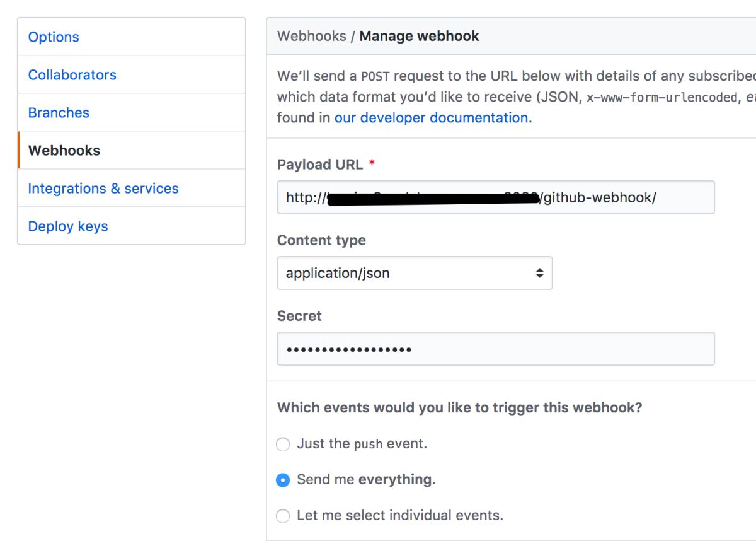
Task: Click the Let me select individual events label
Action: point(400,515)
